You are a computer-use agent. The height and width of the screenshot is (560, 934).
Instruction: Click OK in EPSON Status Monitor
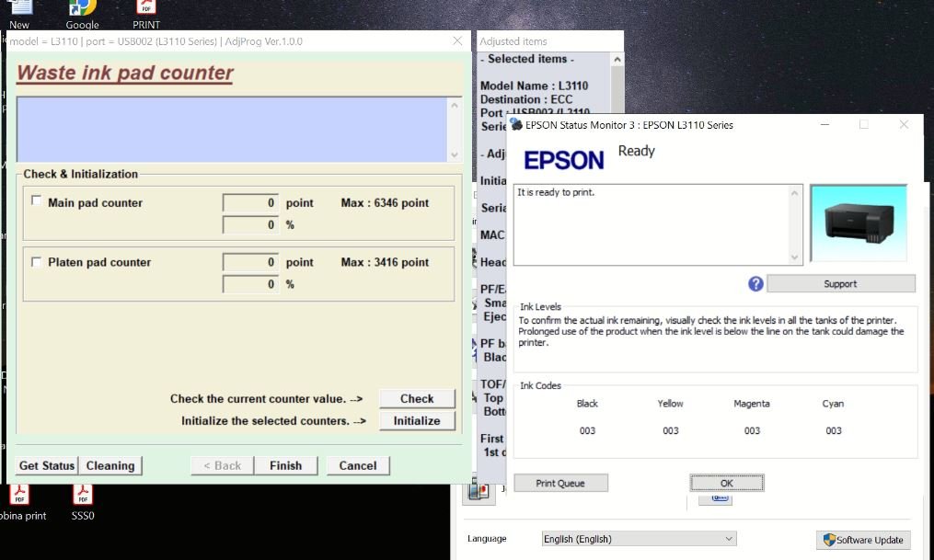point(727,484)
